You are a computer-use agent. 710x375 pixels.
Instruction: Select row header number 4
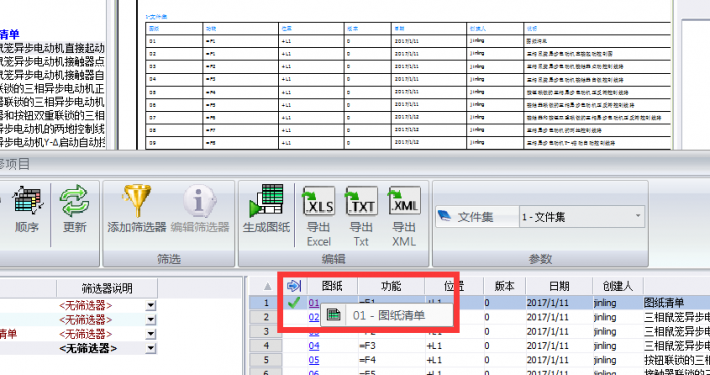(x=267, y=346)
